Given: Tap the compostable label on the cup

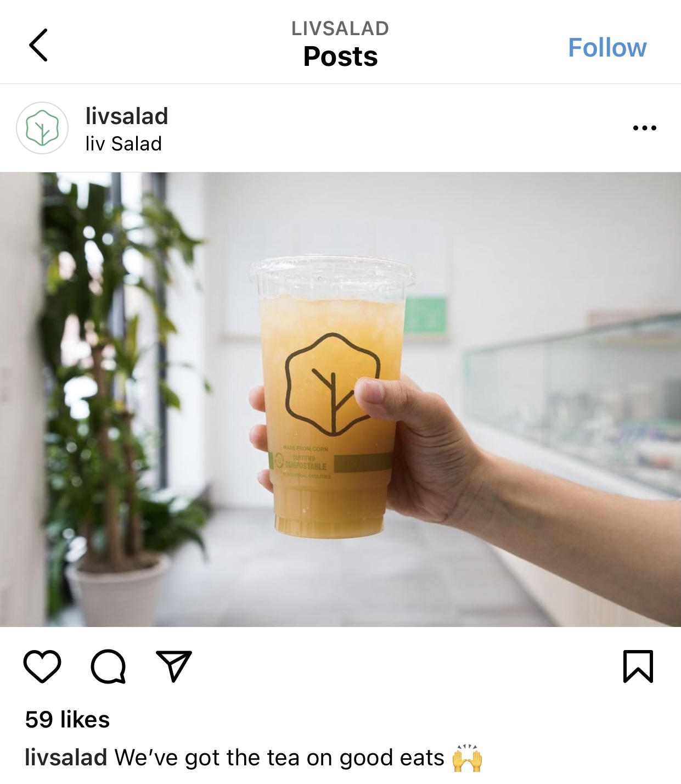Looking at the screenshot, I should 306,462.
